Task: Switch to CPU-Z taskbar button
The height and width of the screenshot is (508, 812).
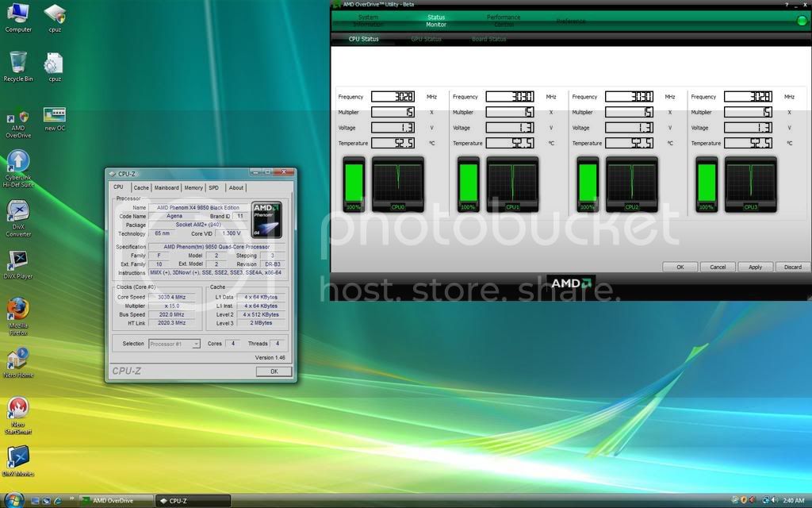Action: point(193,501)
